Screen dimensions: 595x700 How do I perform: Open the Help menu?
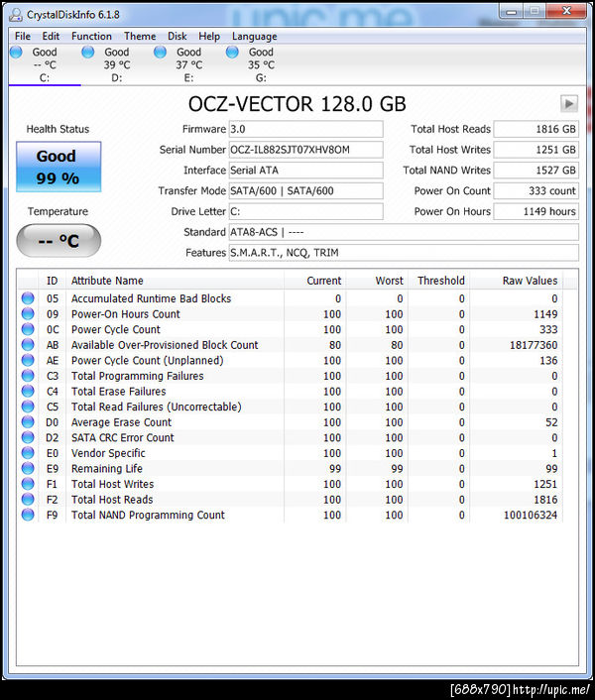click(209, 36)
